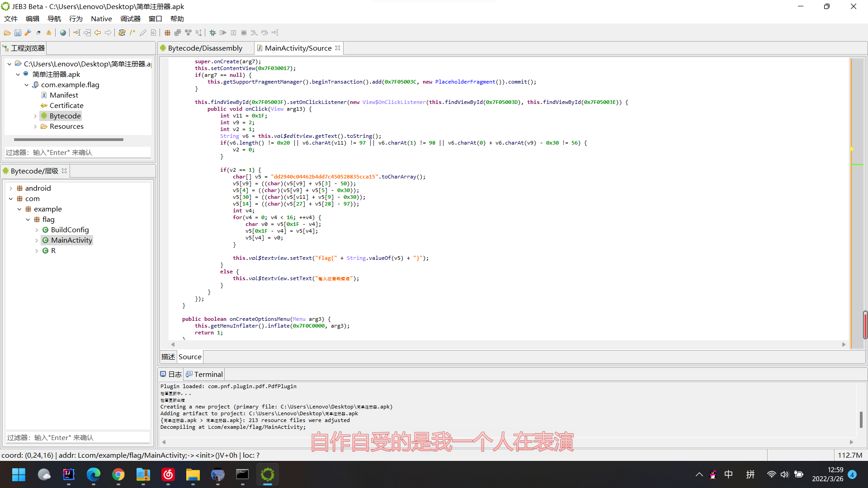Collapse the flag package node
868x488 pixels.
coord(28,220)
